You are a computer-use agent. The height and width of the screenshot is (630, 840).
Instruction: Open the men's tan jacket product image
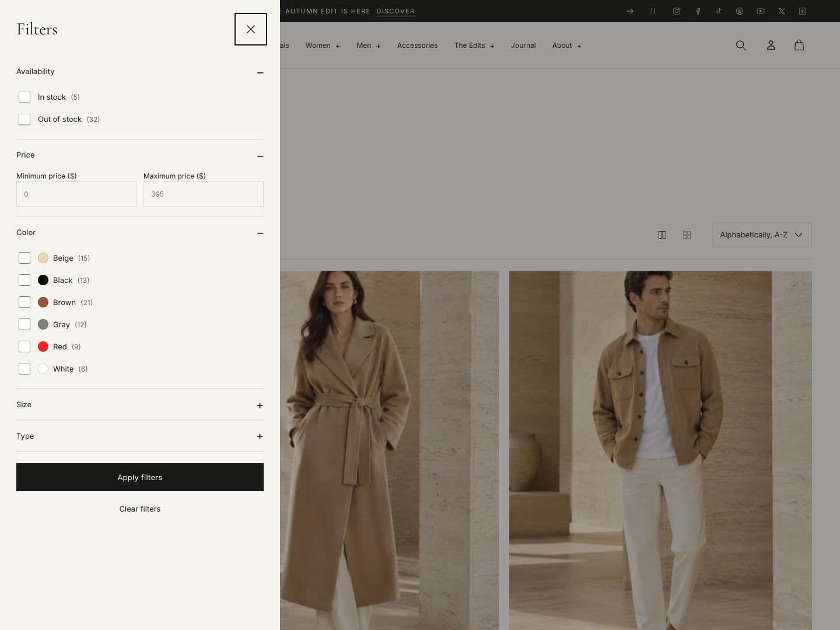pos(660,450)
